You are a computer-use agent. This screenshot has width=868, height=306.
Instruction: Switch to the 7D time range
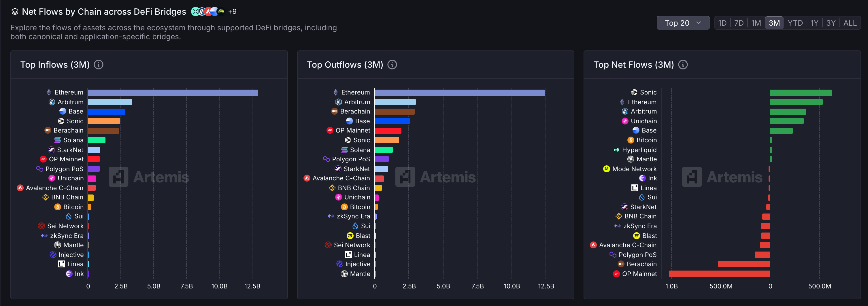(x=739, y=23)
